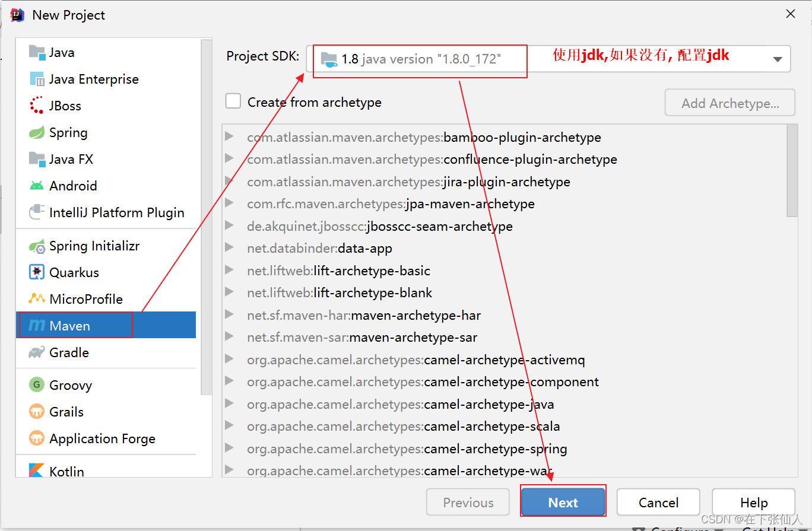Click the Spring Initializr label
The width and height of the screenshot is (812, 531).
pos(94,246)
